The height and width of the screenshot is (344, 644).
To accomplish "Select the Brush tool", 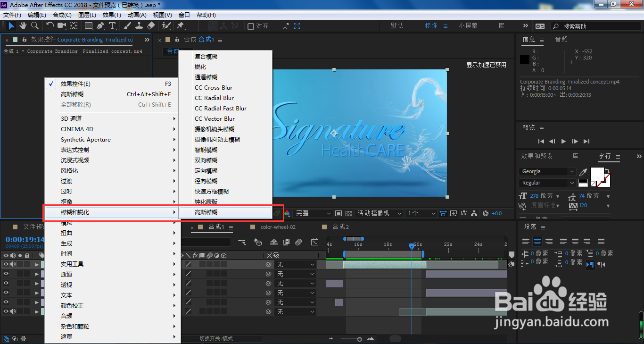I will click(x=127, y=25).
